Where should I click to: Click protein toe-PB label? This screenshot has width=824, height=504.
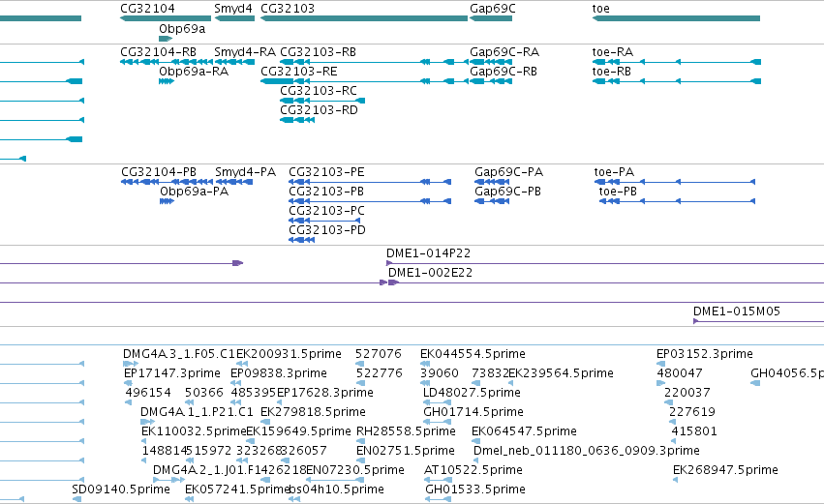pyautogui.click(x=618, y=192)
